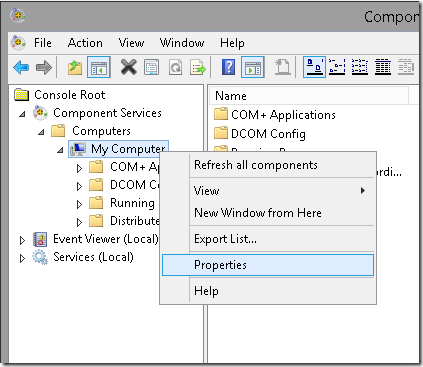423x367 pixels.
Task: Select Running Processes tree item
Action: [132, 203]
